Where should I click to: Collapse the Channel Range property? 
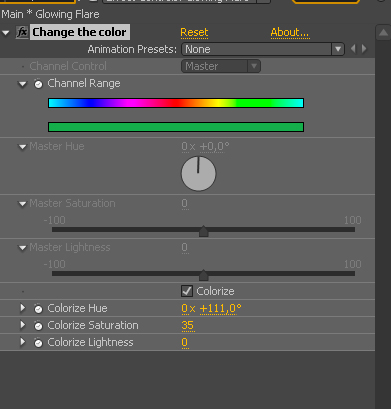point(23,84)
